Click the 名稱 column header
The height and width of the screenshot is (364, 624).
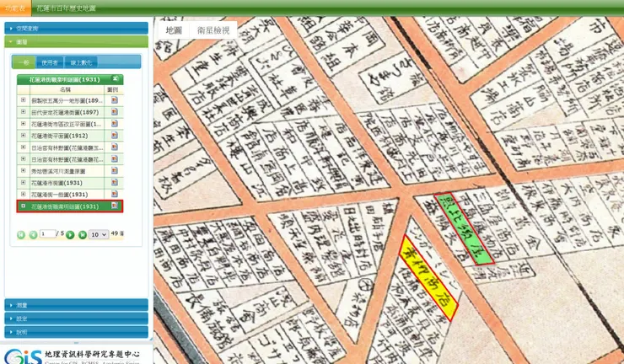point(65,90)
